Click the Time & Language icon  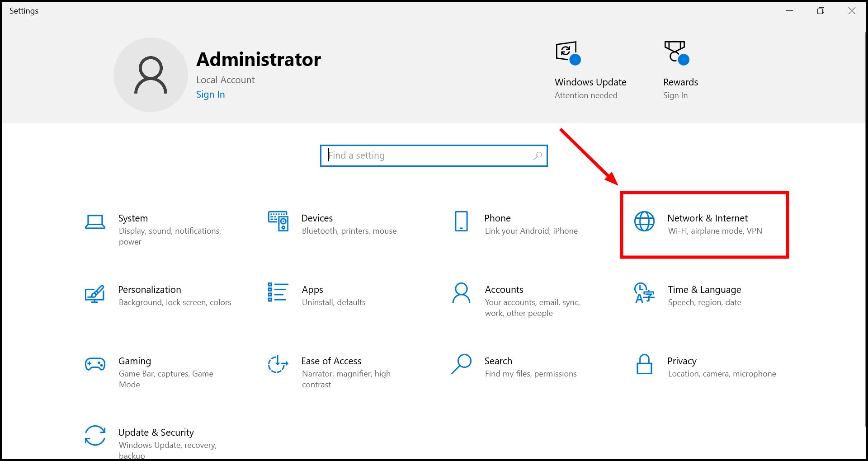pyautogui.click(x=644, y=293)
